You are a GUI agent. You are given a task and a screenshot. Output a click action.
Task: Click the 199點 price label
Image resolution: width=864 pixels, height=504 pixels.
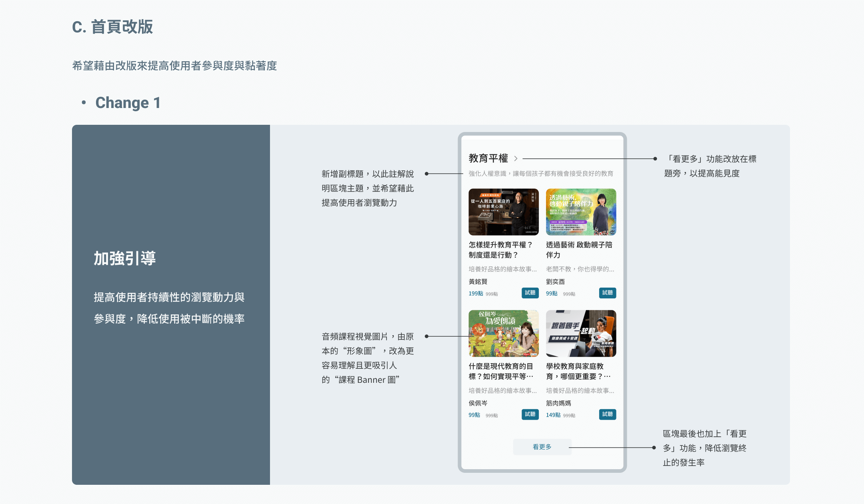pyautogui.click(x=476, y=294)
